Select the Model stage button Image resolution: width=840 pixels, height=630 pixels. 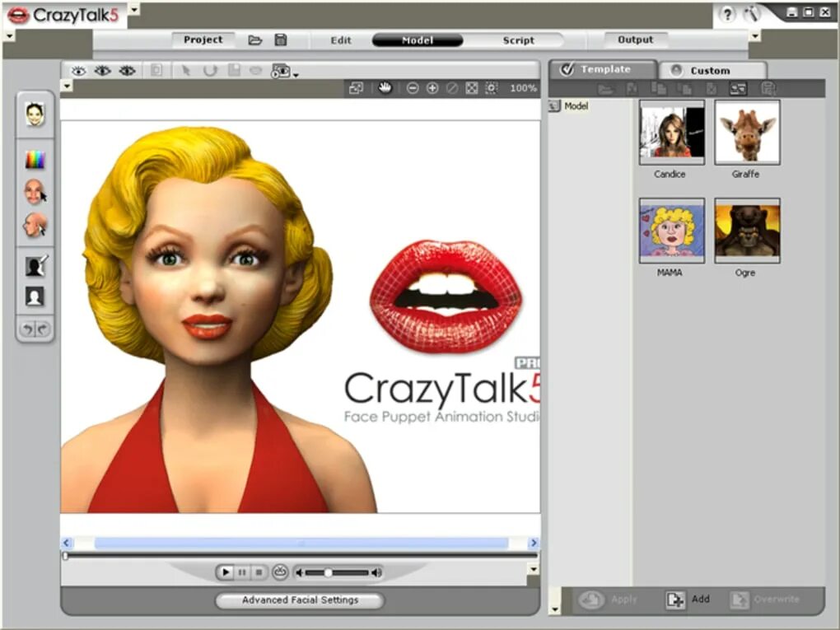418,40
